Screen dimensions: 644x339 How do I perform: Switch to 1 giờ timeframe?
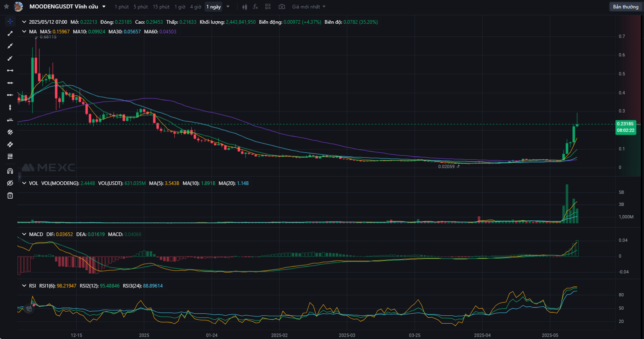pyautogui.click(x=180, y=7)
